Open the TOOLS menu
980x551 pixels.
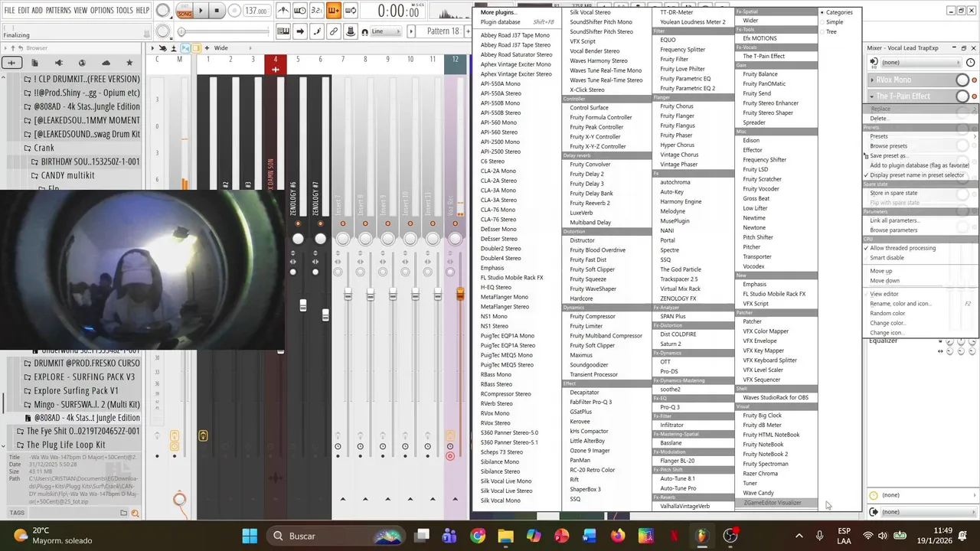click(x=124, y=10)
